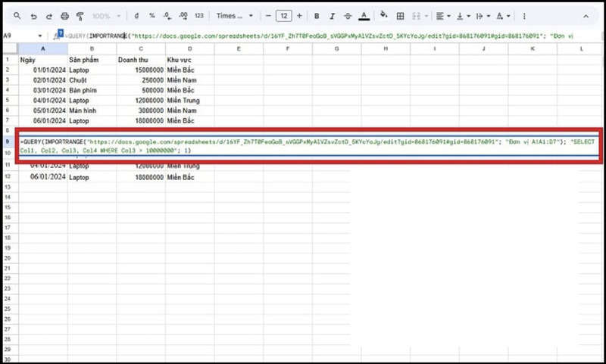Open the search menus magnifier icon
Viewport: 606px width, 364px height.
[17, 16]
